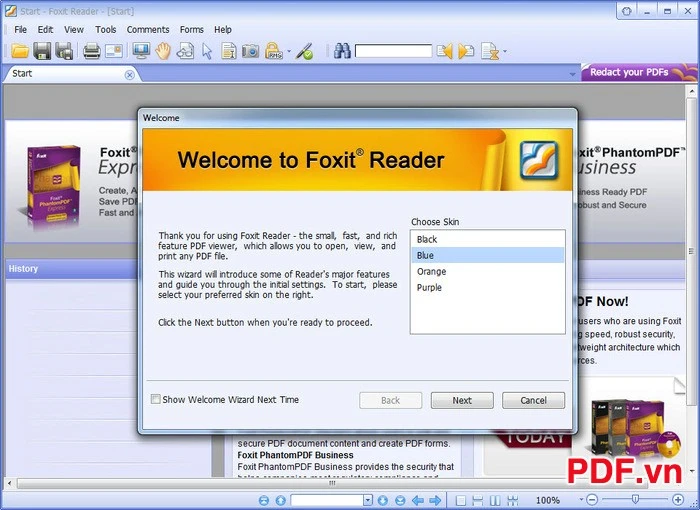Screen dimensions: 700x510
Task: Open the Edit menu
Action: click(x=45, y=29)
